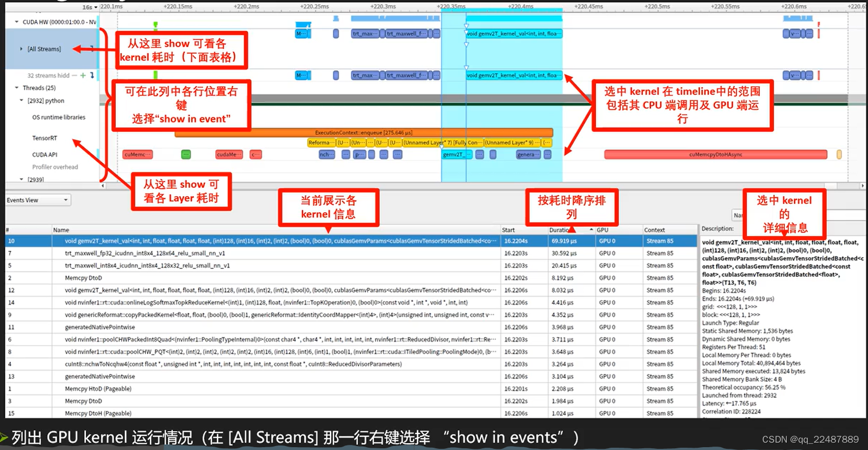
Task: Select row 12 gemv2T_kernel_val with 8.032 µs
Action: 351,290
